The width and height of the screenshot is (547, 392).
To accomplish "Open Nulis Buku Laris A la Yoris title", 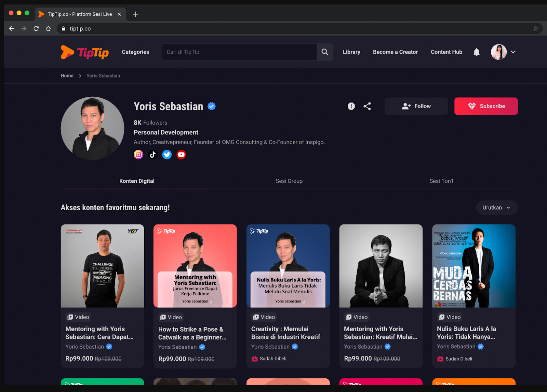I will (x=466, y=333).
